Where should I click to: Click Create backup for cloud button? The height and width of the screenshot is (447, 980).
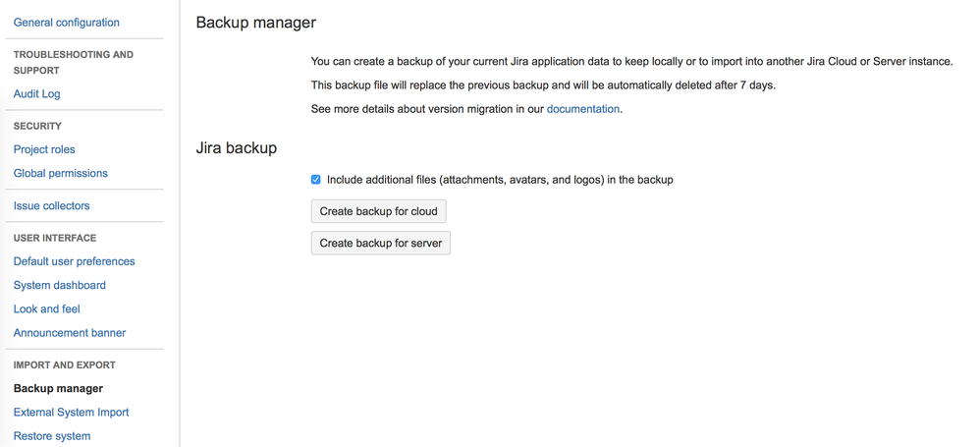point(379,211)
